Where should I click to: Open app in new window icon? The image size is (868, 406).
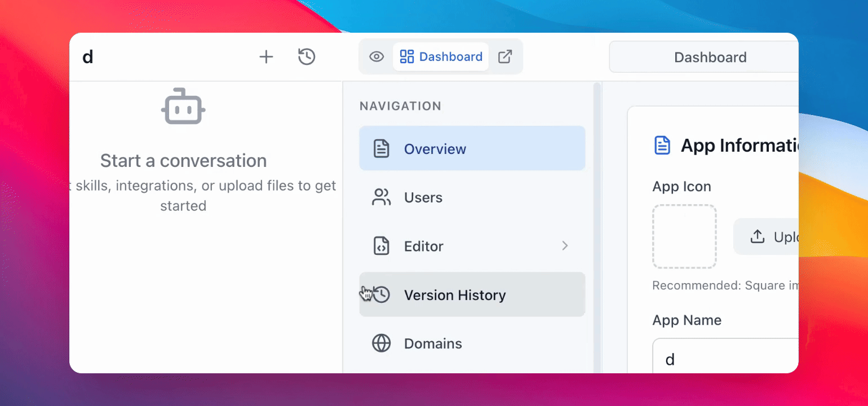pyautogui.click(x=505, y=57)
